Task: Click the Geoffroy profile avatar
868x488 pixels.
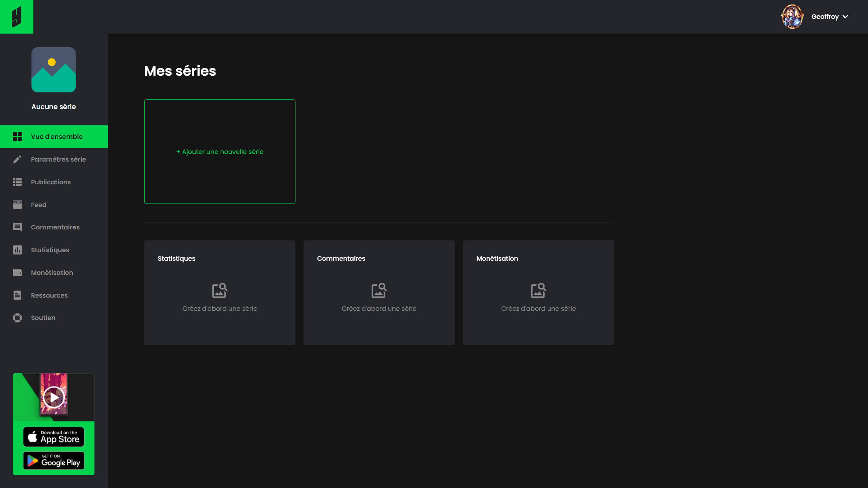Action: 792,17
